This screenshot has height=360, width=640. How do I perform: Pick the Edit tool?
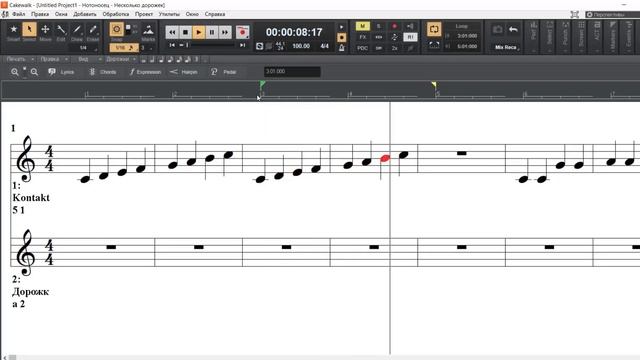tap(61, 29)
